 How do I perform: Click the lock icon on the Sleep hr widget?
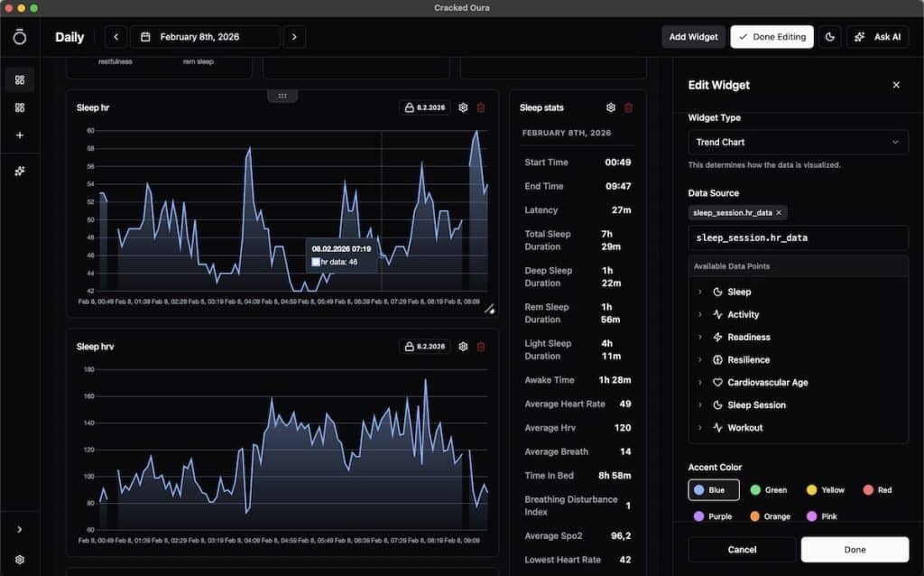coord(410,107)
